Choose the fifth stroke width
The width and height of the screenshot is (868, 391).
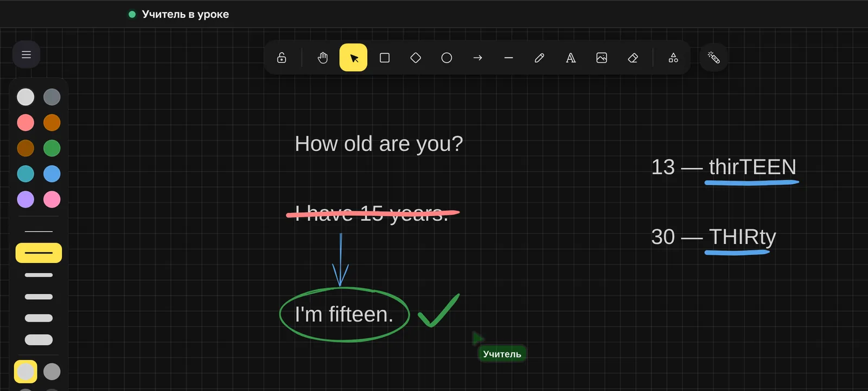click(x=39, y=318)
